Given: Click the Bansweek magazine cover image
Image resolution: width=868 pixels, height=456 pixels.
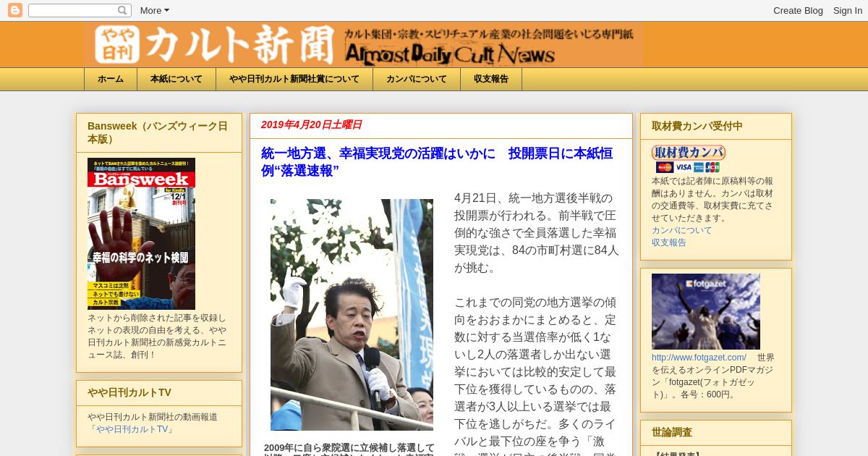Looking at the screenshot, I should (x=141, y=234).
